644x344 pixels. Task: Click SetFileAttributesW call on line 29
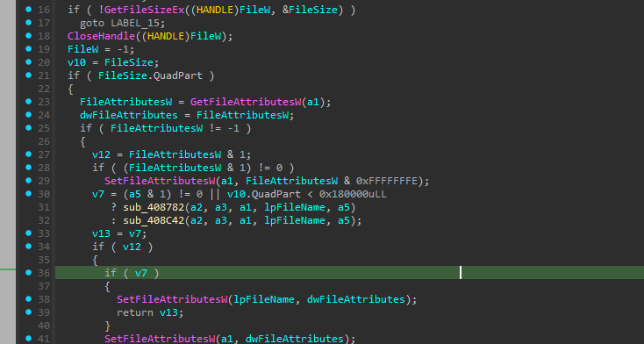(160, 181)
